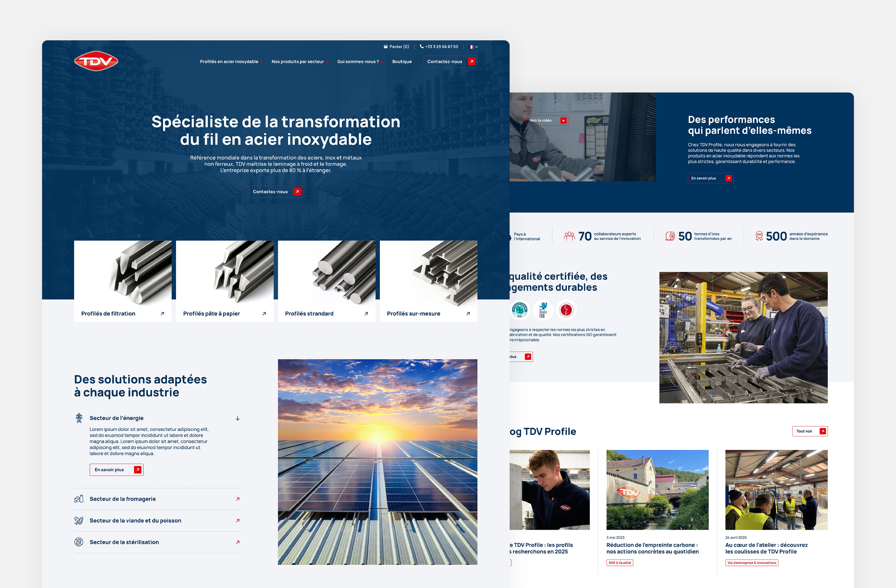Expand the Nos produits par secteur menu
Viewport: 896px width, 588px height.
[x=300, y=62]
